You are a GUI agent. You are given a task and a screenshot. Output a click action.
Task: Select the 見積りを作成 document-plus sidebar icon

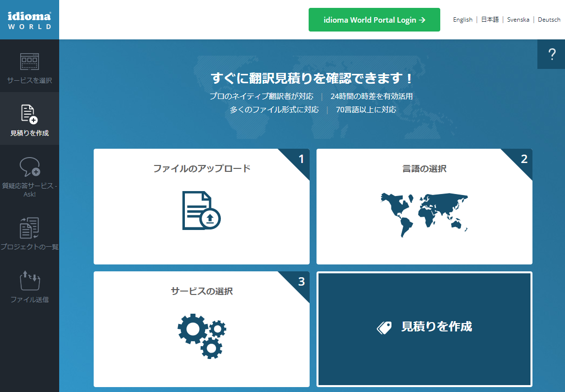[30, 114]
